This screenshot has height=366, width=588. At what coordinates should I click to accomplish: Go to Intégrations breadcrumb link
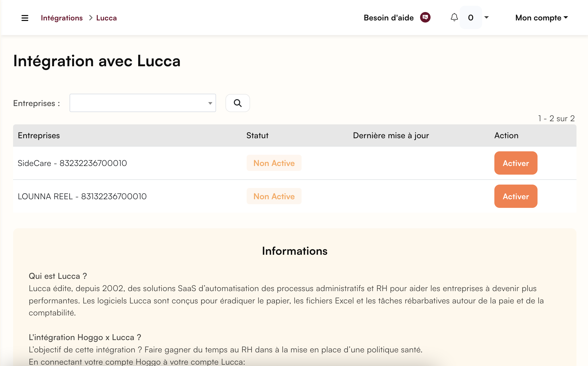click(62, 18)
